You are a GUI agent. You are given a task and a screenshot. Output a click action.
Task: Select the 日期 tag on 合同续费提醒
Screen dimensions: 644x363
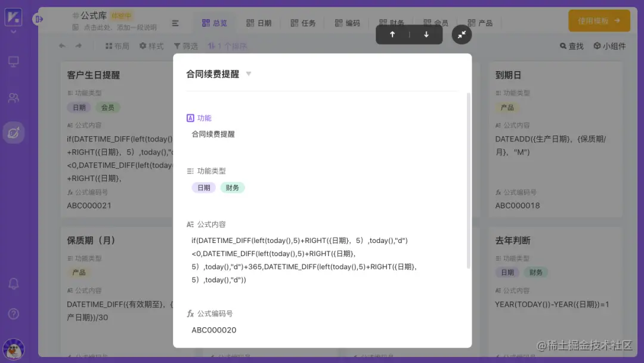203,187
